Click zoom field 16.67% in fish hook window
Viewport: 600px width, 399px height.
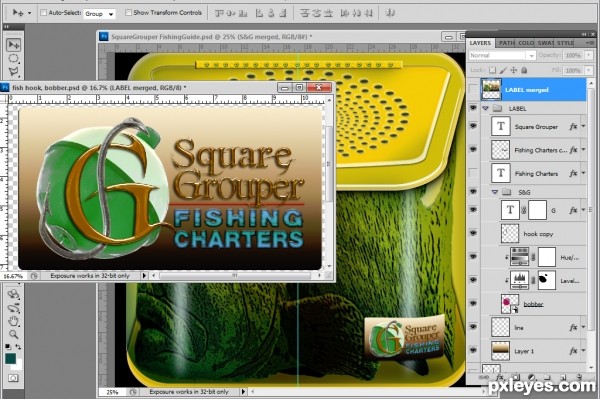13,276
